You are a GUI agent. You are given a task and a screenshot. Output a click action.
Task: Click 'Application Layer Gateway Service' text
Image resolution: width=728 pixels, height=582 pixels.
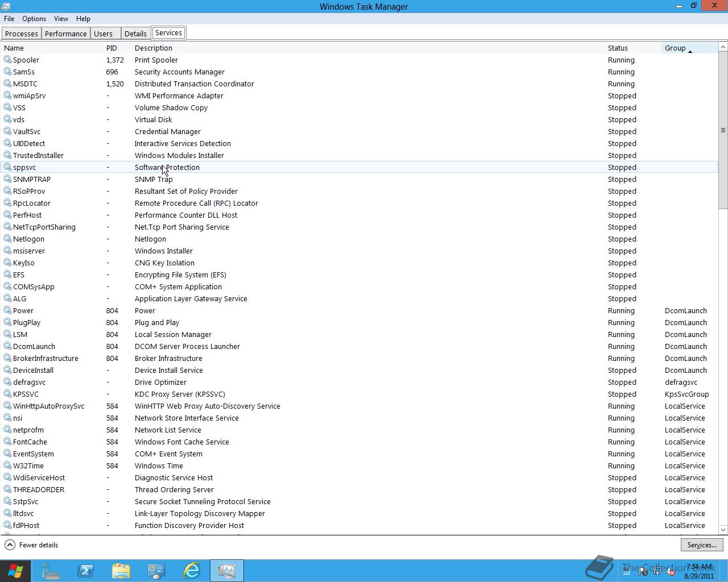191,298
